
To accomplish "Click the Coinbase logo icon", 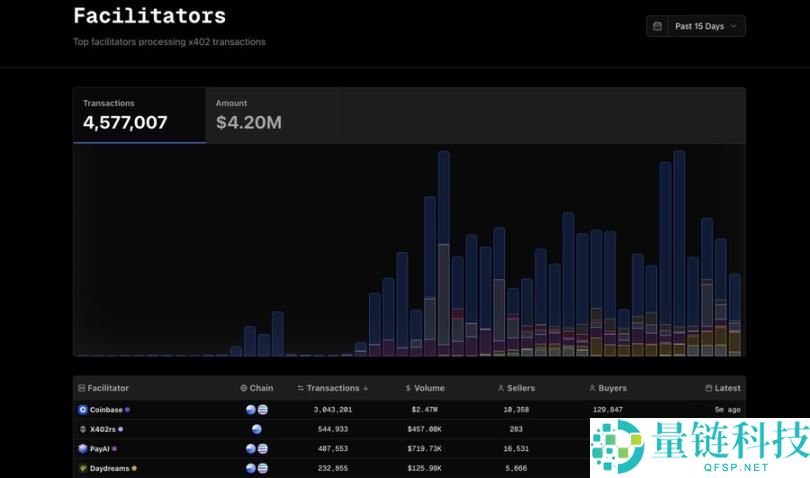I will pyautogui.click(x=83, y=409).
